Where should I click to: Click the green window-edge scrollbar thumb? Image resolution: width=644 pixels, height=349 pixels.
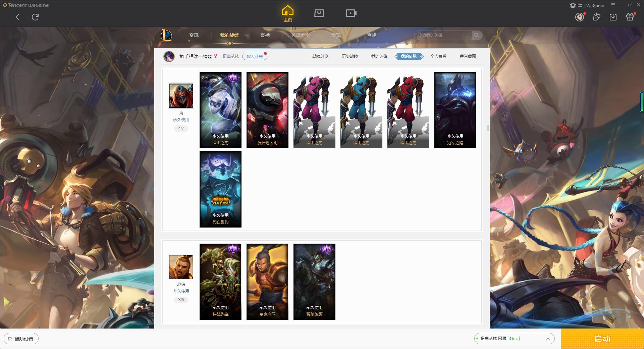(x=641, y=101)
